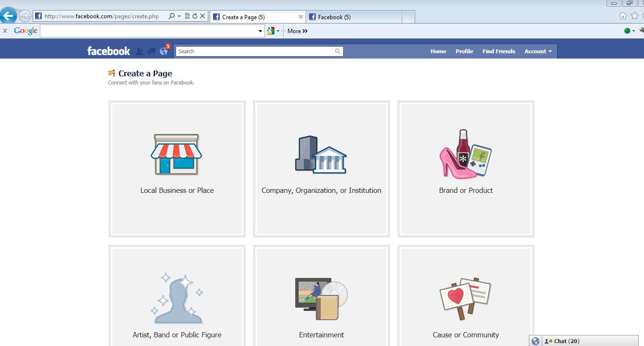Close the Google toolbar with the X
This screenshot has height=346, width=644.
pyautogui.click(x=5, y=31)
